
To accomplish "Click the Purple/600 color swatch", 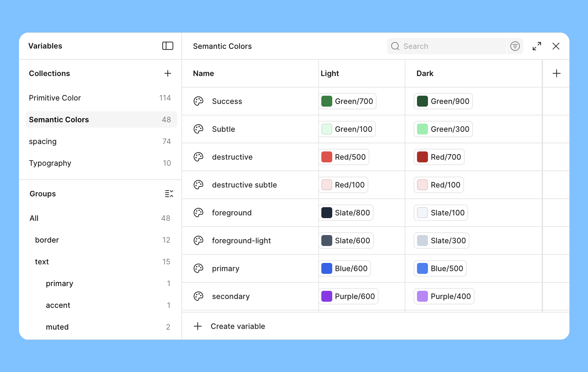I will point(326,296).
